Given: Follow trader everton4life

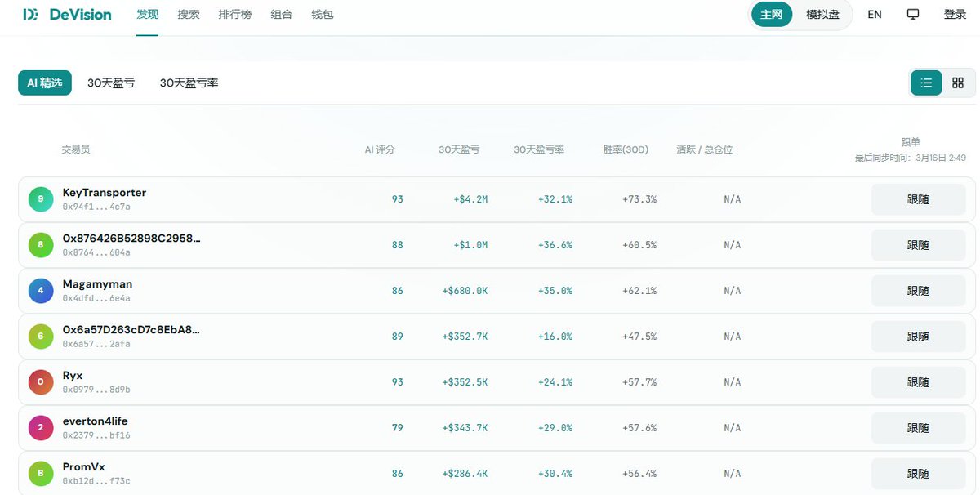Looking at the screenshot, I should [x=918, y=428].
